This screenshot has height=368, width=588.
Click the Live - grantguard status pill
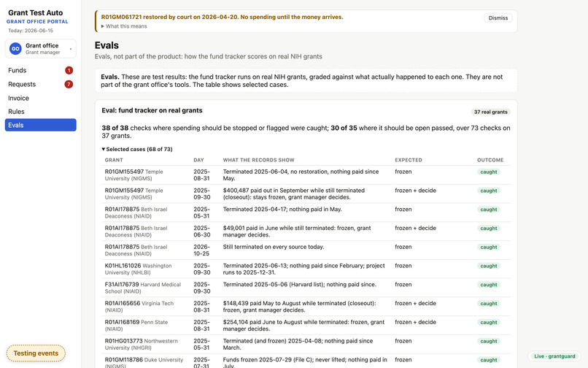[x=554, y=356]
